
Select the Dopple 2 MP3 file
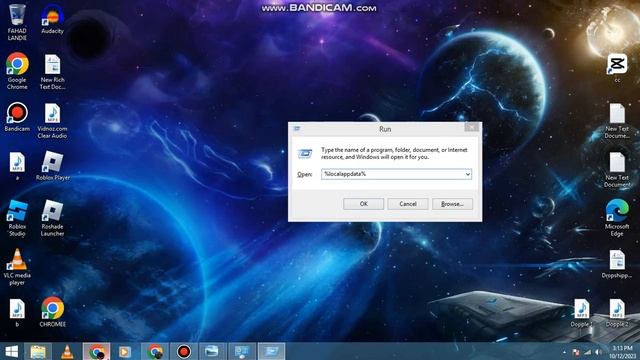click(x=617, y=313)
